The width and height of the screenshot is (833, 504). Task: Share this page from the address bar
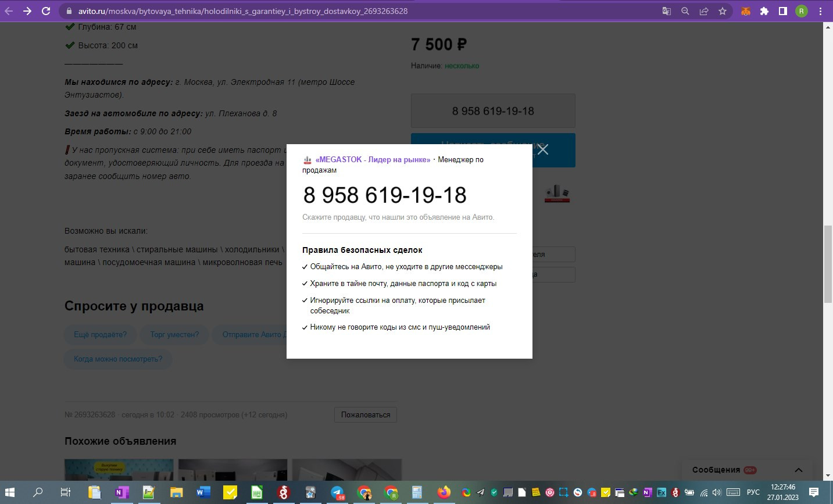(x=704, y=11)
